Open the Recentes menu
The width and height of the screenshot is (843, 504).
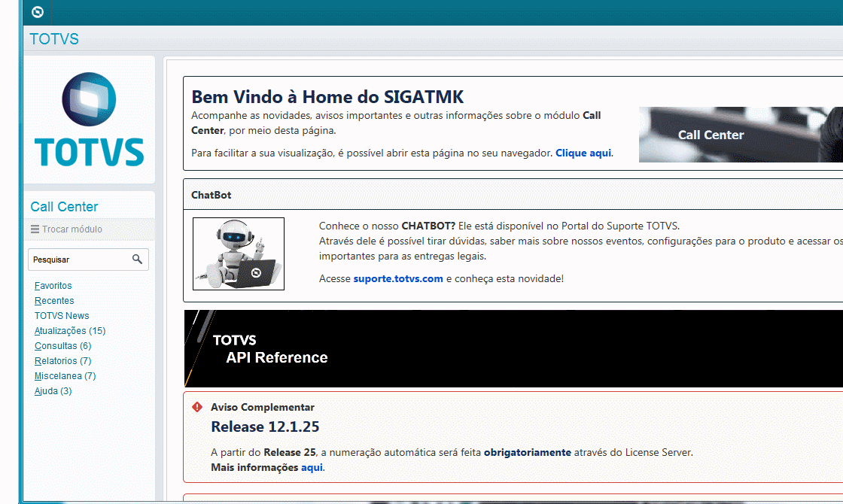(x=54, y=301)
